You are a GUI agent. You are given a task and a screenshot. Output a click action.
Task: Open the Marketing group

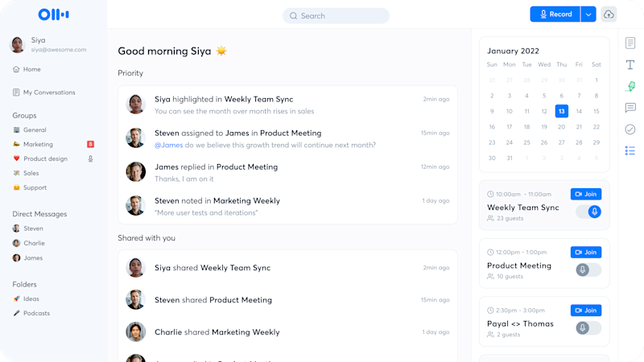pyautogui.click(x=38, y=144)
